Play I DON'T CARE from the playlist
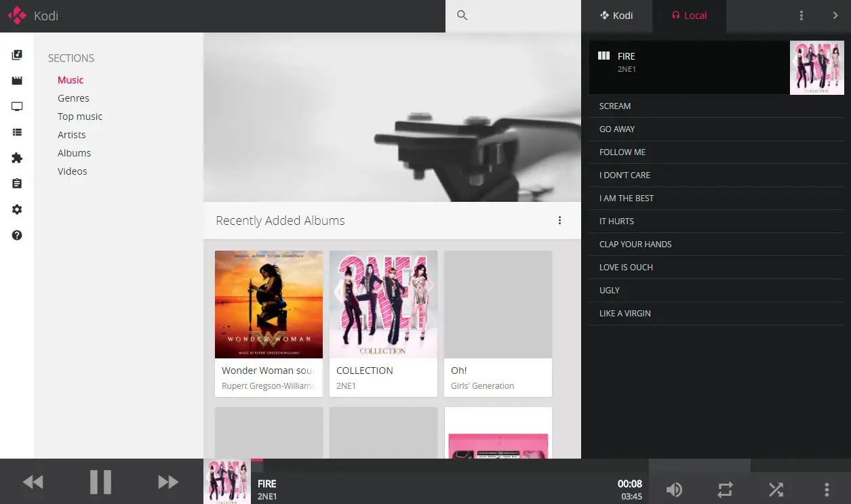The width and height of the screenshot is (851, 504). click(x=717, y=175)
